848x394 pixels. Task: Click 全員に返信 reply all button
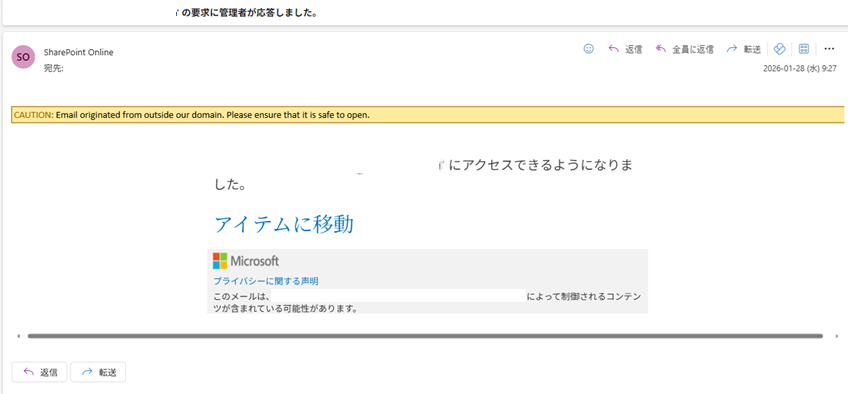click(684, 49)
